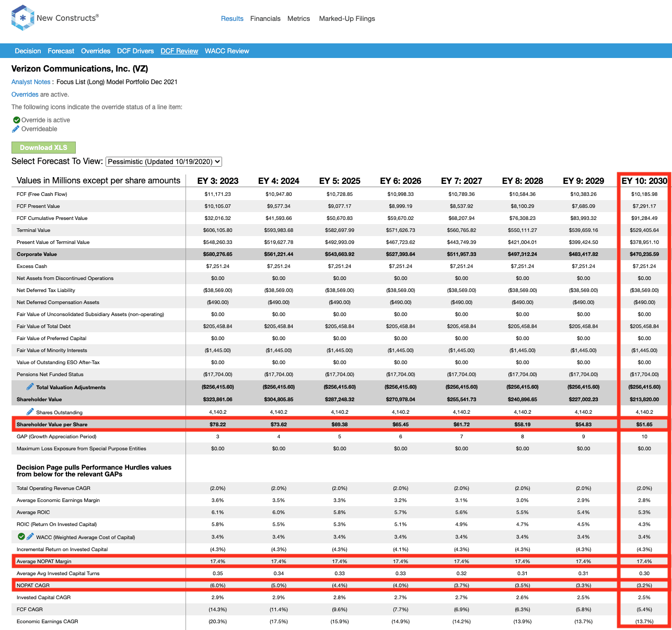Click the EY 6: 2026 column header
672x630 pixels.
pos(401,181)
